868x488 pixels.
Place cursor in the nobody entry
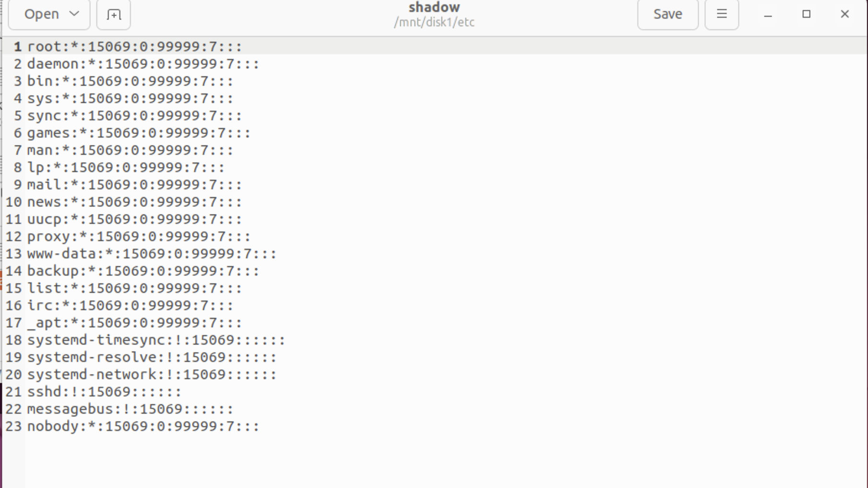(x=143, y=426)
